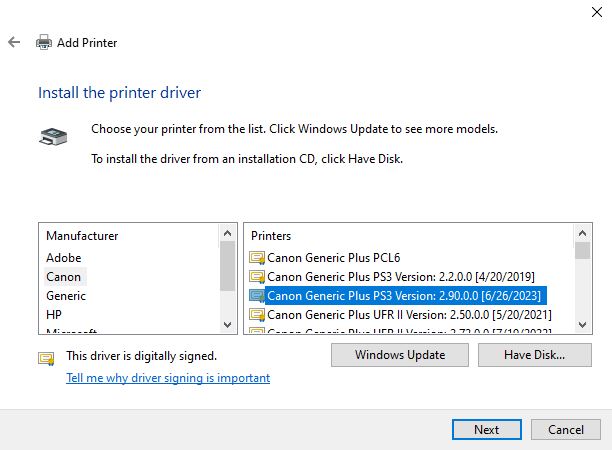
Task: Choose Canon Generic Plus UFR II Version 2.50.0.0
Action: [x=409, y=315]
